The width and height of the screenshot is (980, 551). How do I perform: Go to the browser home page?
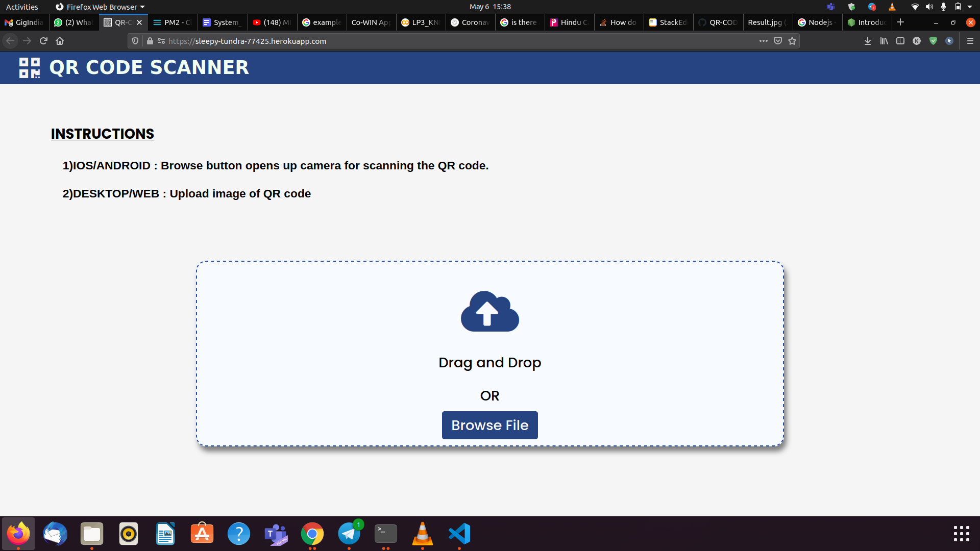click(x=60, y=41)
